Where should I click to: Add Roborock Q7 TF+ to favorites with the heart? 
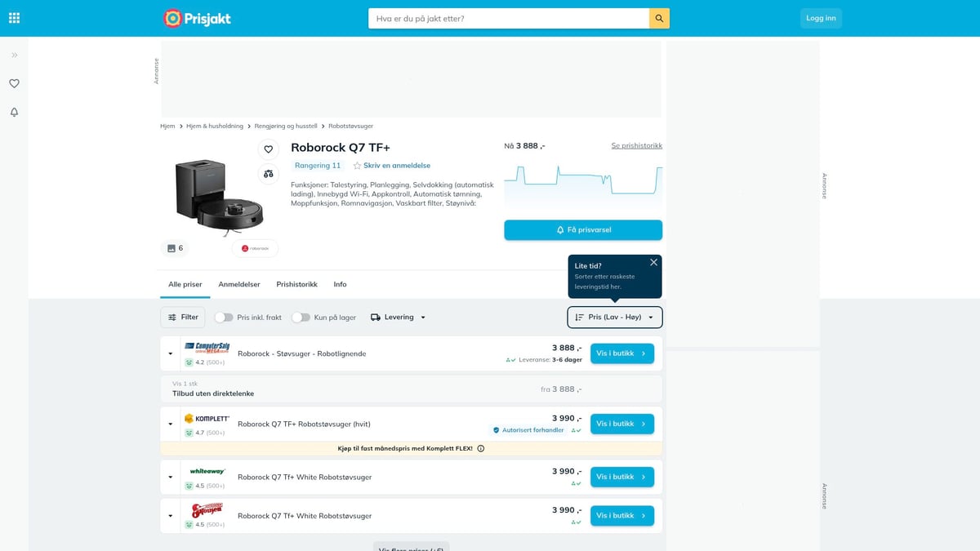[269, 149]
